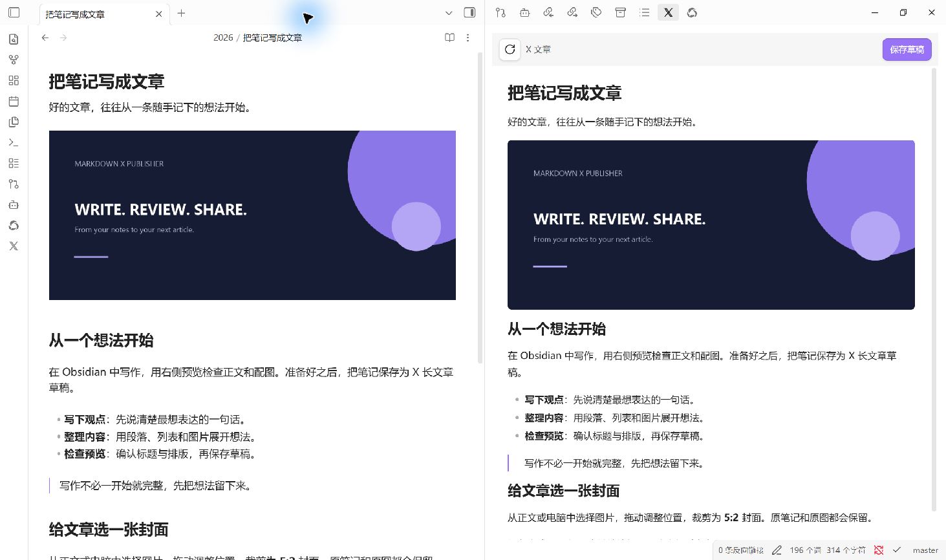
Task: Click the checklist icon in left ribbon
Action: [x=14, y=163]
